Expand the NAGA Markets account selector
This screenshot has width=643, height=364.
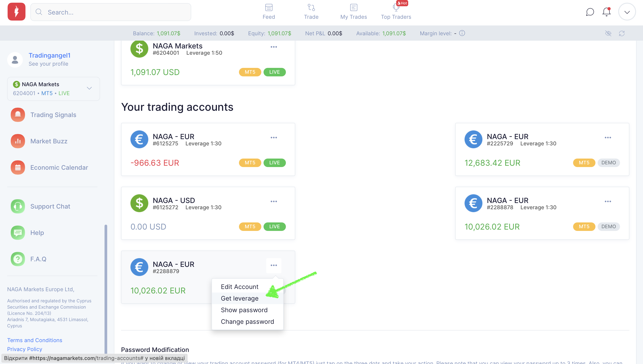tap(89, 88)
